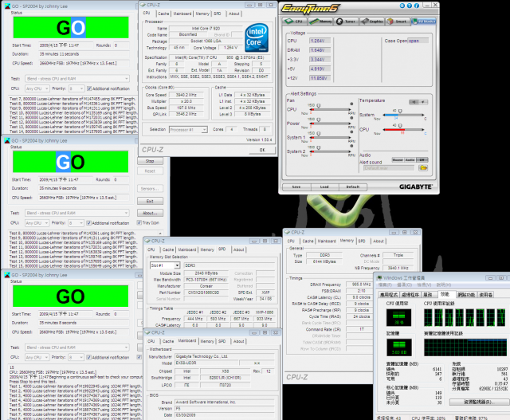Click the System temperature alert slider thumb
The width and height of the screenshot is (510, 420).
tap(400, 111)
